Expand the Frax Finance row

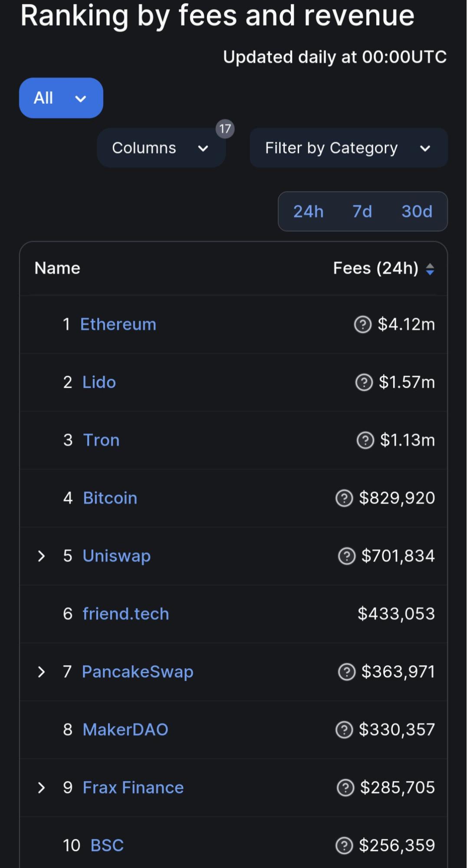(41, 788)
